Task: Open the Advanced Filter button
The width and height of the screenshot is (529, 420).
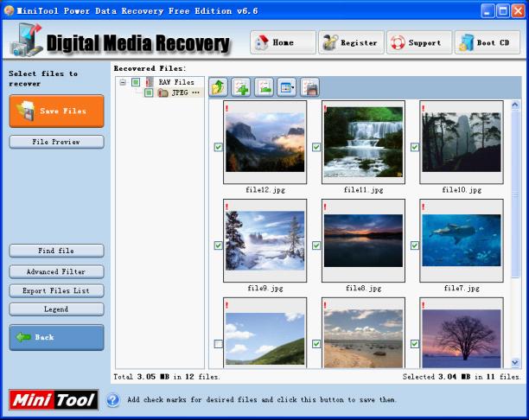Action: tap(56, 271)
